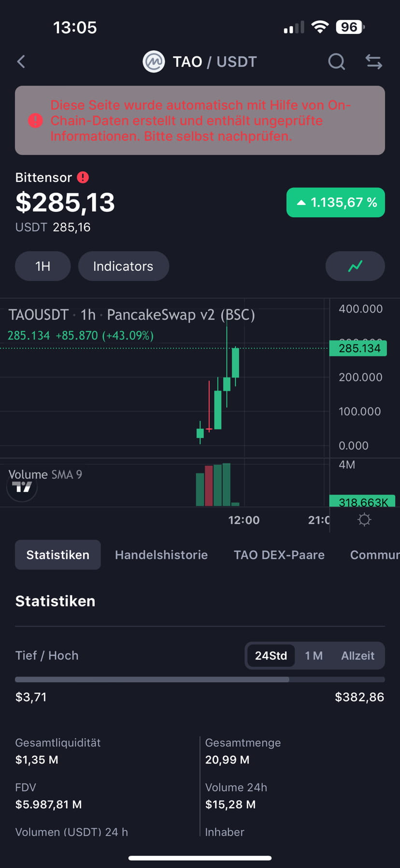
Task: Open the Indicators selector
Action: click(123, 266)
